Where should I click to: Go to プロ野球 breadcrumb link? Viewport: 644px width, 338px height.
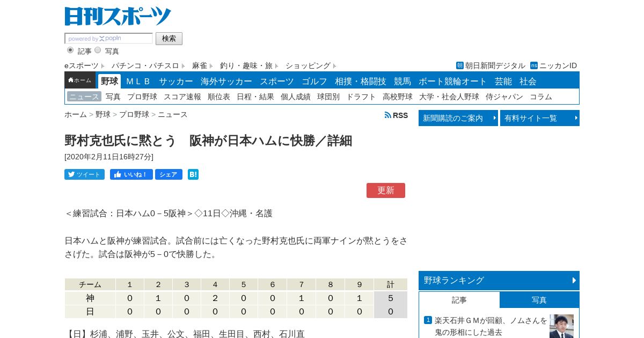134,114
